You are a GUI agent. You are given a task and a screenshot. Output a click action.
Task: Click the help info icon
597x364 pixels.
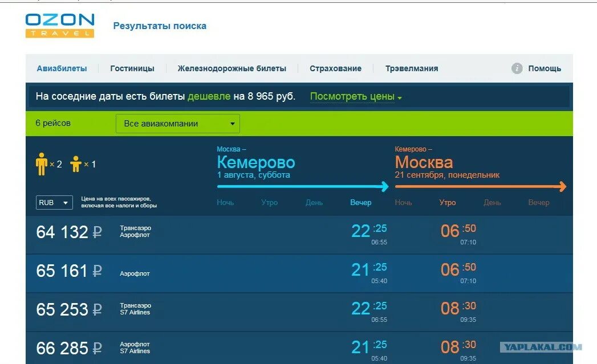pyautogui.click(x=517, y=68)
